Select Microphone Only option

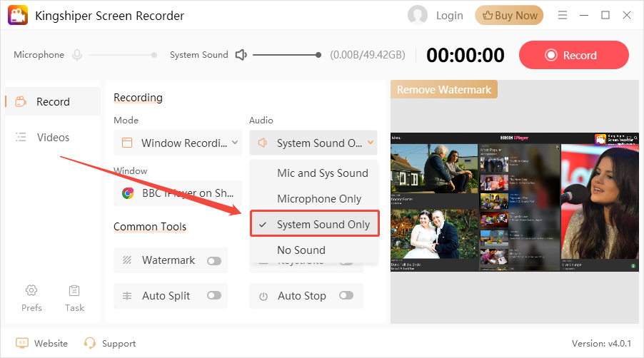click(313, 198)
